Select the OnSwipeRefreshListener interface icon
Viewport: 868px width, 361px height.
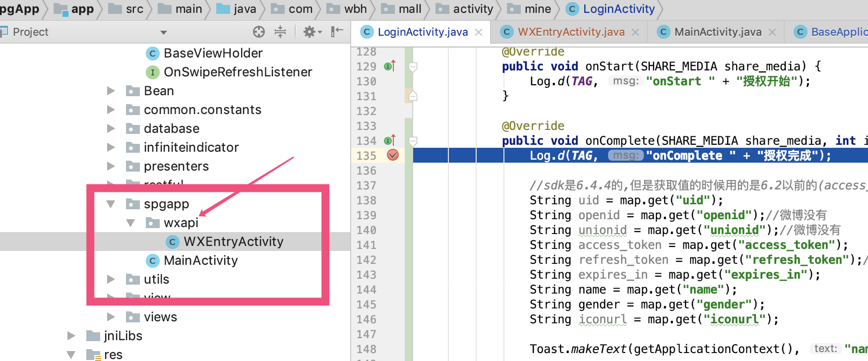click(x=152, y=72)
